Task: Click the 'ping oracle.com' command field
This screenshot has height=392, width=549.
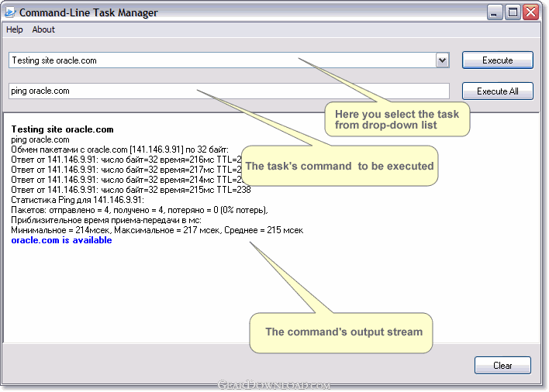Action: [229, 91]
